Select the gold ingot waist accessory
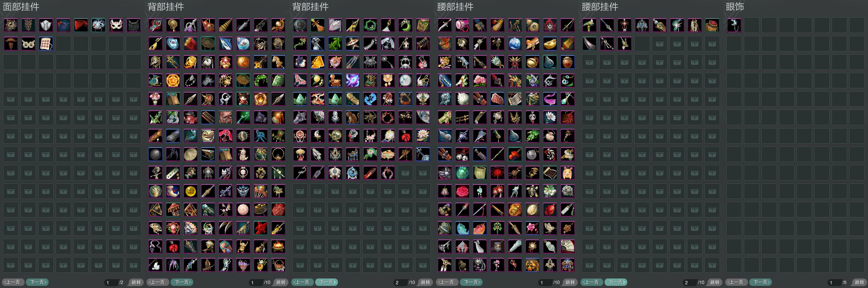 click(x=550, y=44)
